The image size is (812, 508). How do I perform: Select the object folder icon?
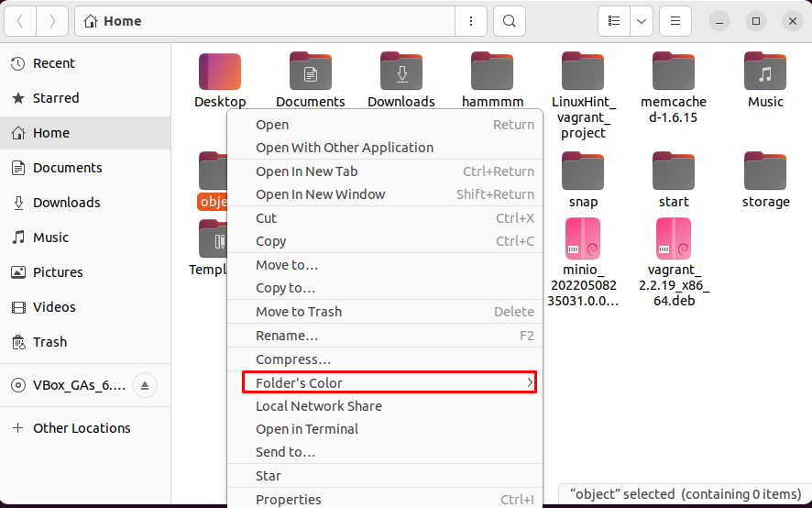213,171
